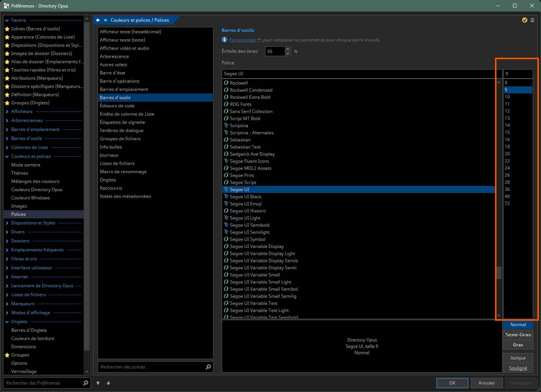Select font size 12 in the size list
Viewport: 541px width, 392px height.
[518, 111]
